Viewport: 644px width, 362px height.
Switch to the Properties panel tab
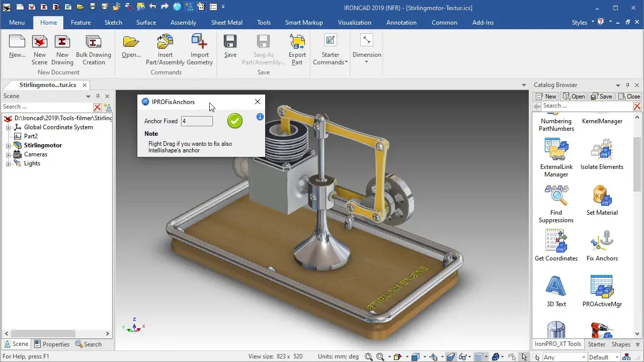[52, 344]
